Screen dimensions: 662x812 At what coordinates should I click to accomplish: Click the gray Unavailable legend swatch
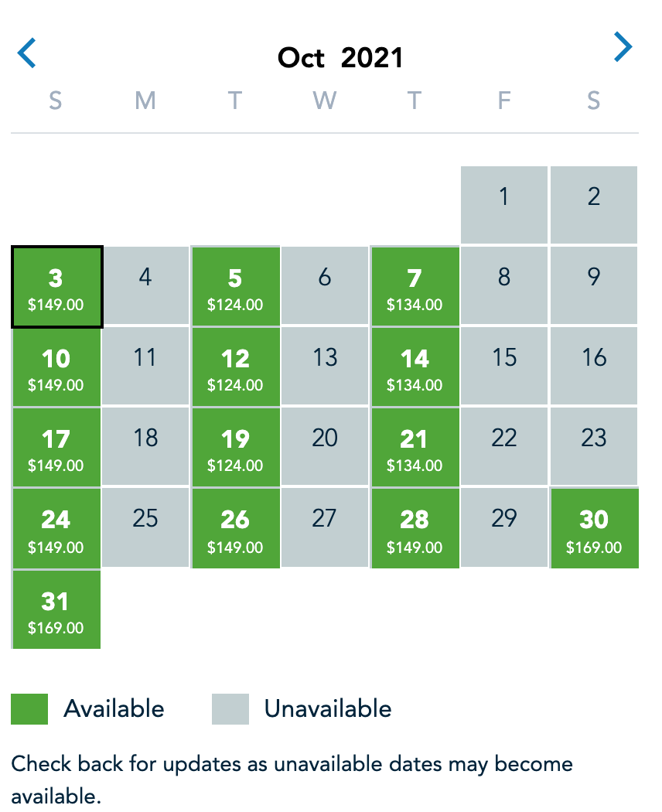tap(230, 709)
